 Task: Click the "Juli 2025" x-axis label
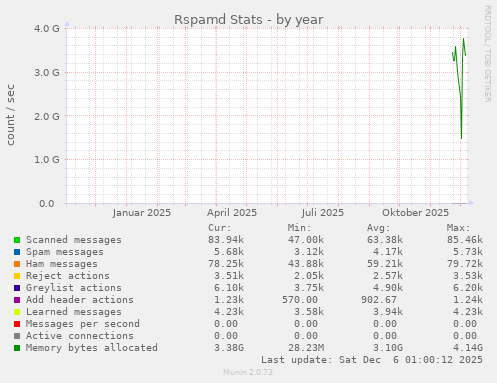[x=323, y=213]
